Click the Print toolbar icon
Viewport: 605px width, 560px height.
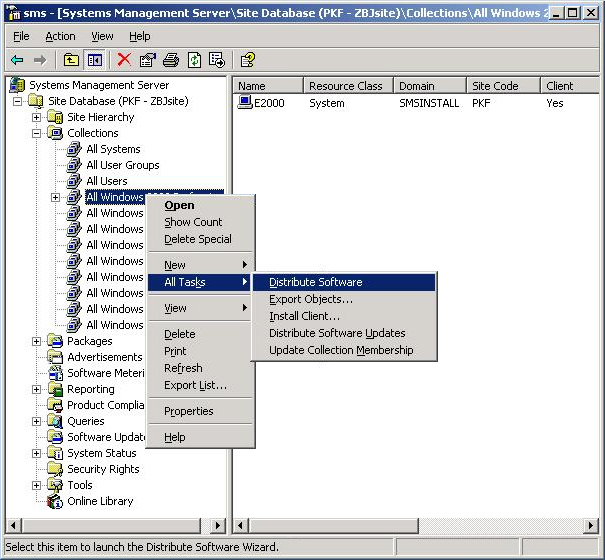[x=171, y=60]
